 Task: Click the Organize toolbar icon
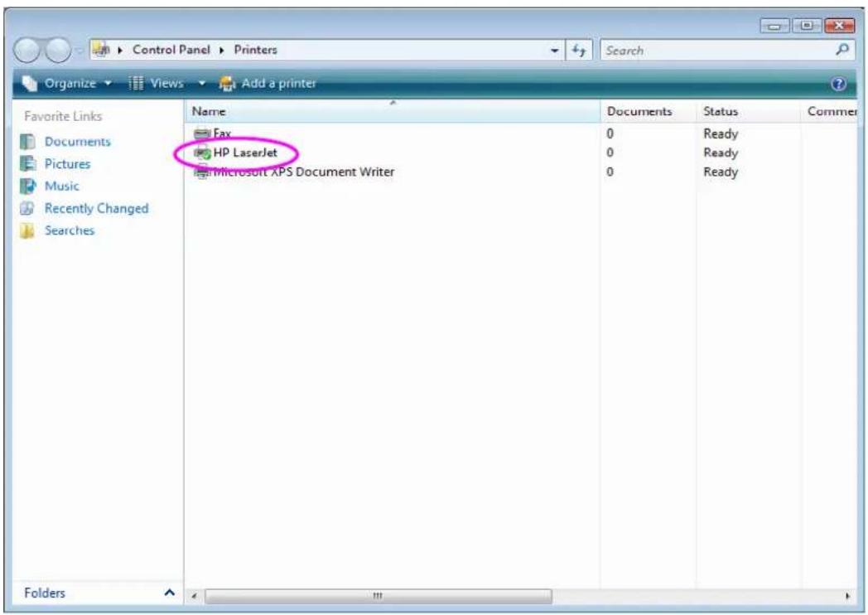point(29,84)
